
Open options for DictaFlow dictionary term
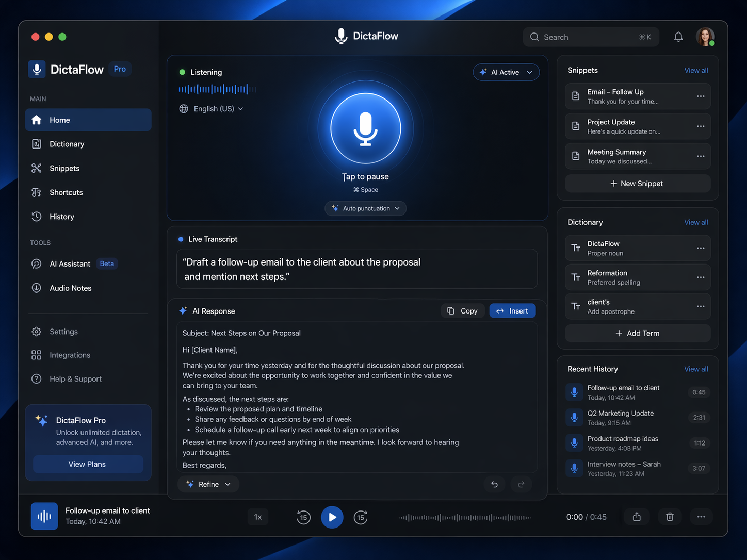click(701, 248)
